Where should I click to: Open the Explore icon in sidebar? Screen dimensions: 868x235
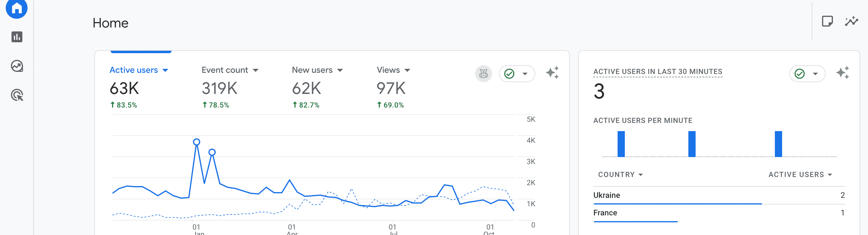pyautogui.click(x=17, y=66)
